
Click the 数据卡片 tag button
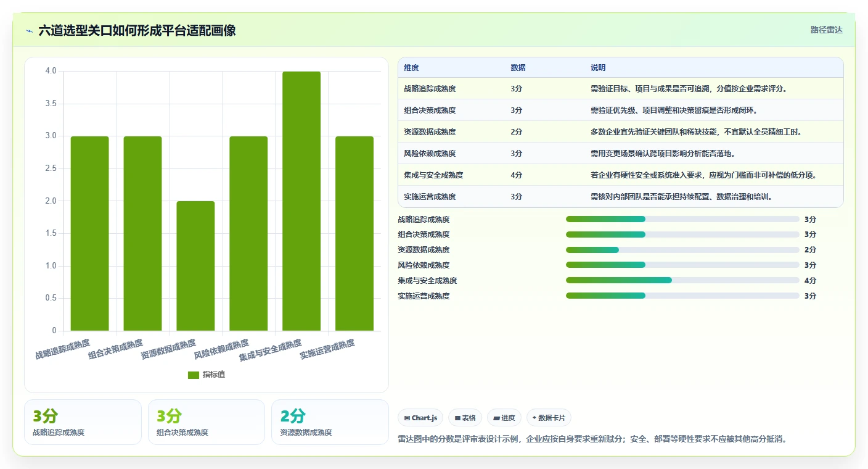[x=549, y=418]
